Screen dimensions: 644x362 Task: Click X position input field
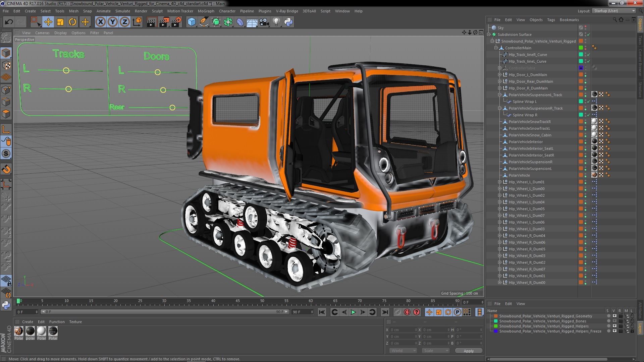coord(403,330)
